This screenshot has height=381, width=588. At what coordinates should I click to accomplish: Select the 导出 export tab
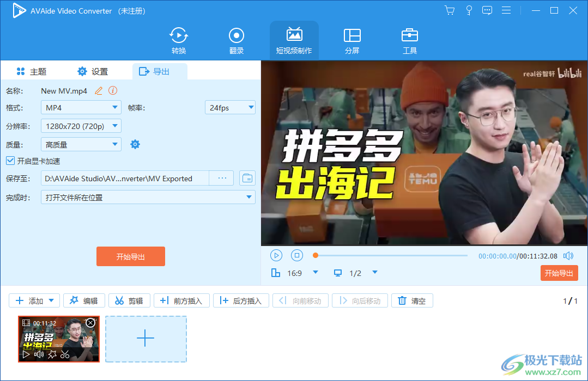[160, 71]
